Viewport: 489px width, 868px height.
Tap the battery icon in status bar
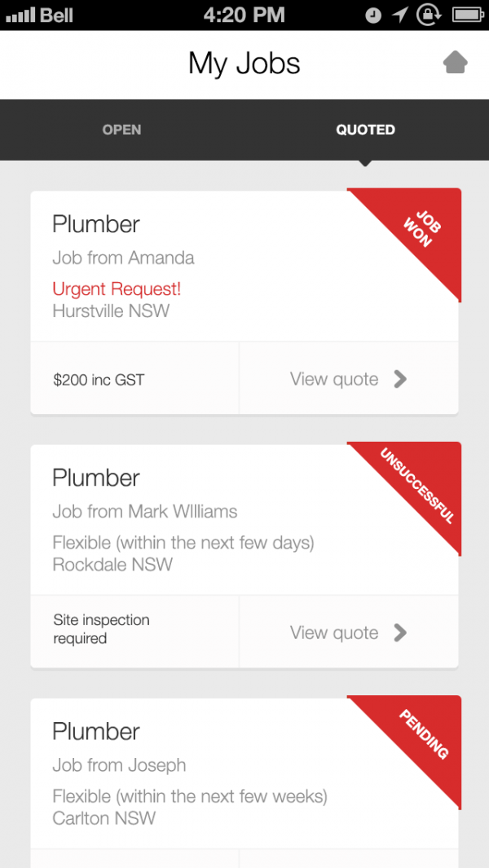coord(466,15)
